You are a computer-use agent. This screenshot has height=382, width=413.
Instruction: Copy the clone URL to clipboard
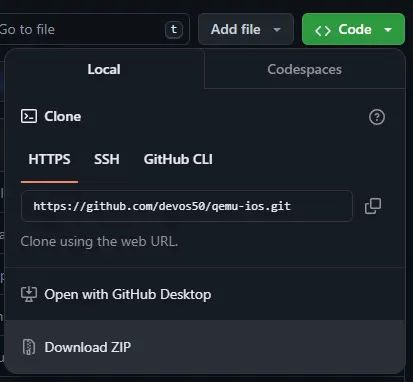373,206
